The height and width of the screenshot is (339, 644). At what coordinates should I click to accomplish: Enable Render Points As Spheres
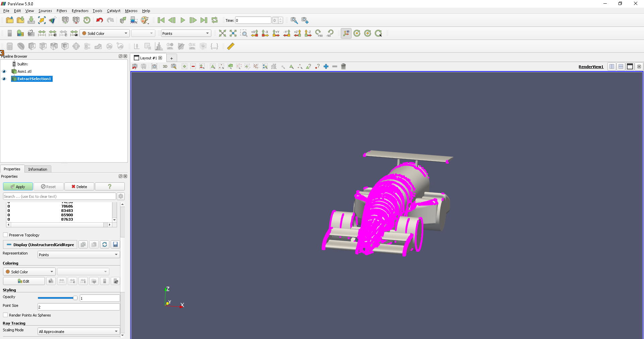coord(5,315)
